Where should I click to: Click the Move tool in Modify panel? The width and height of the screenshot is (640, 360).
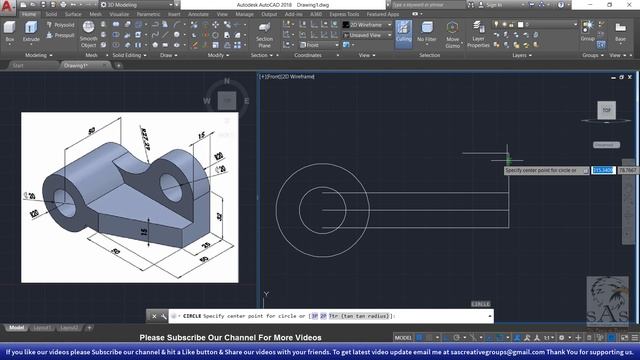(215, 25)
